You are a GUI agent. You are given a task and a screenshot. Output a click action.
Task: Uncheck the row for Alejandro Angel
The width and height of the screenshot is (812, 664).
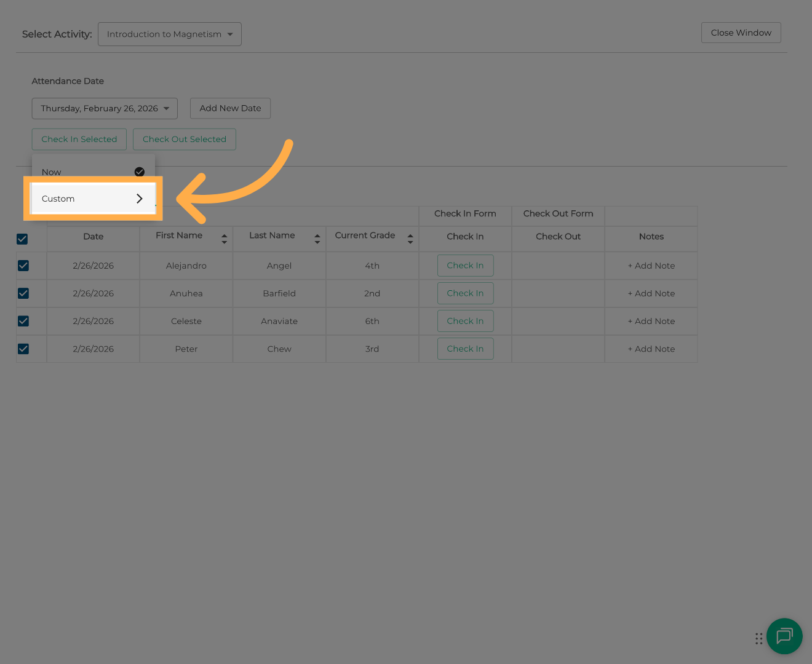click(23, 266)
